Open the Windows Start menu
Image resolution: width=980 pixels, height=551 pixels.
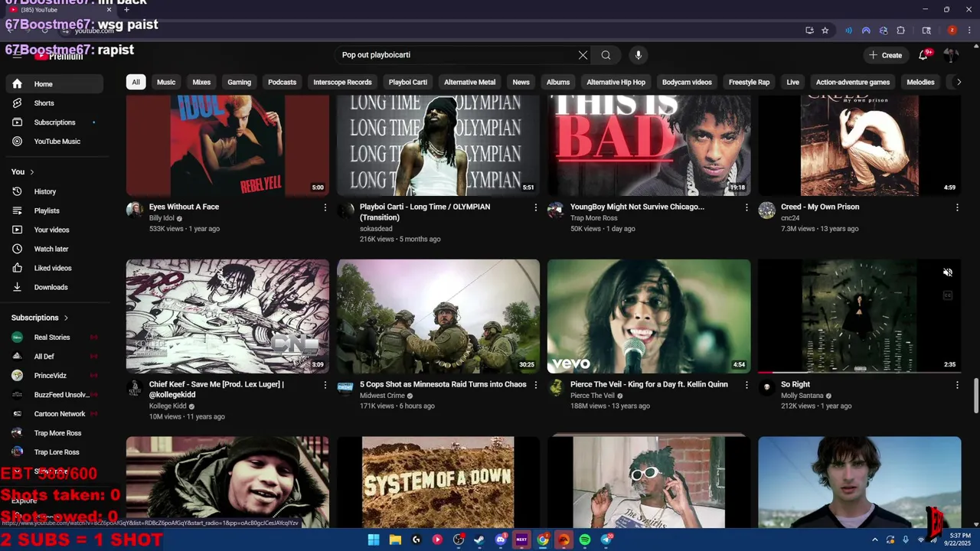click(x=374, y=540)
